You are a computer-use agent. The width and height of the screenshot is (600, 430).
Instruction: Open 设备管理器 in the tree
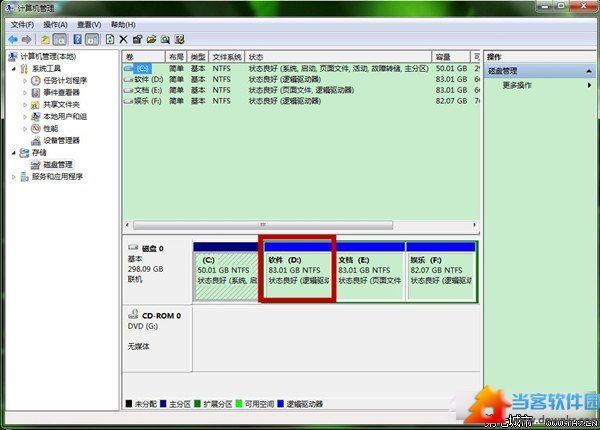[61, 140]
